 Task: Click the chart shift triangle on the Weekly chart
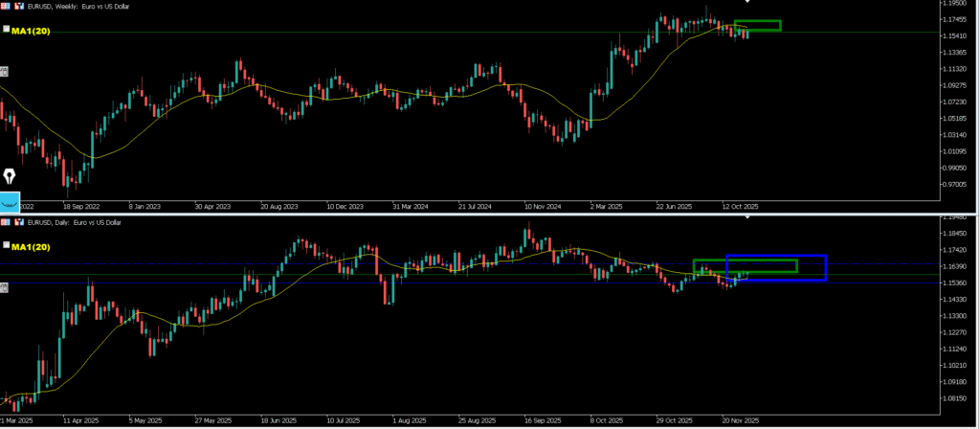coord(746,4)
